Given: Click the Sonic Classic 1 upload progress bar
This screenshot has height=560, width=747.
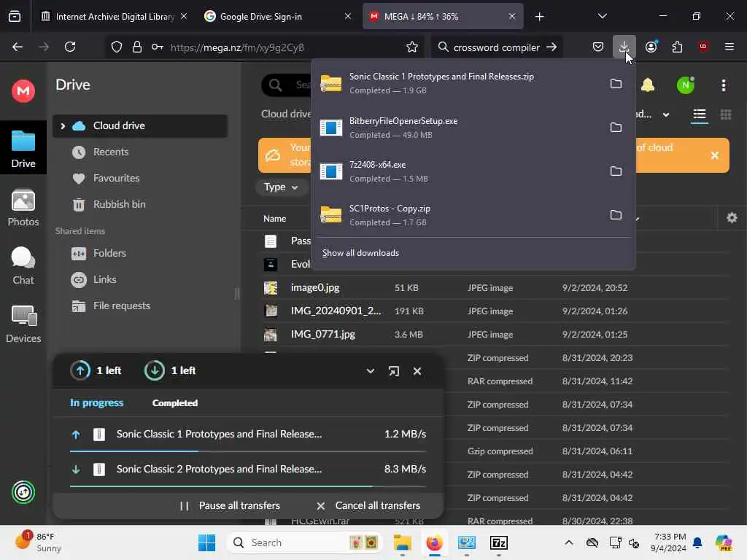Looking at the screenshot, I should 248,451.
